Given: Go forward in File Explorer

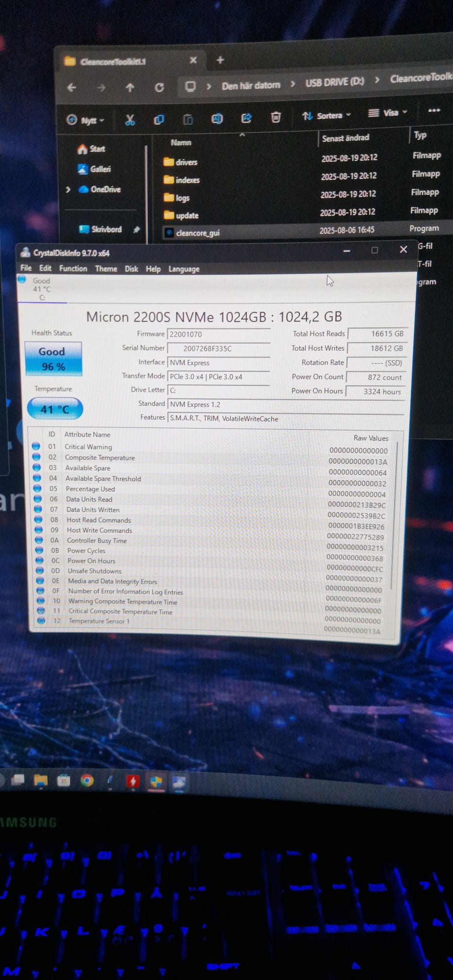Looking at the screenshot, I should pyautogui.click(x=101, y=88).
